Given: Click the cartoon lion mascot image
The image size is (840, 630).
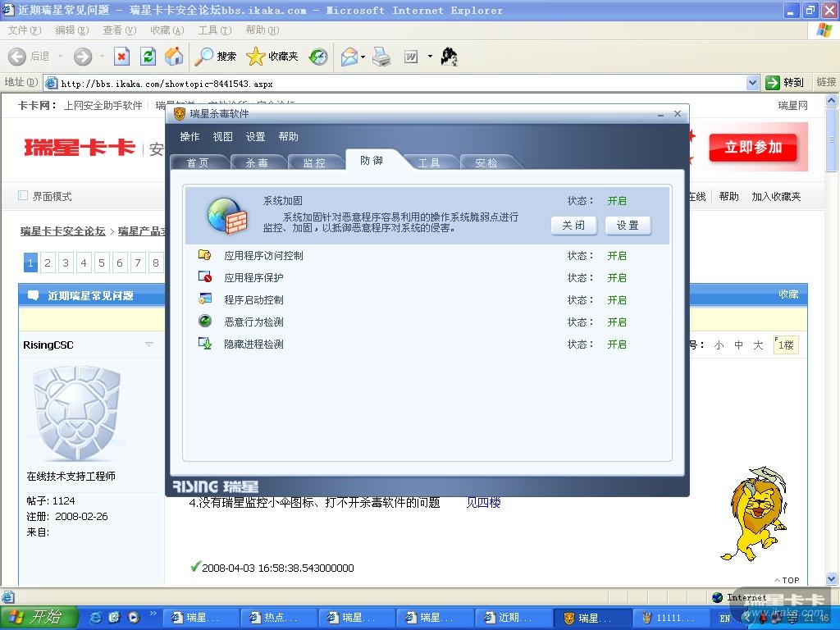Looking at the screenshot, I should pyautogui.click(x=755, y=514).
